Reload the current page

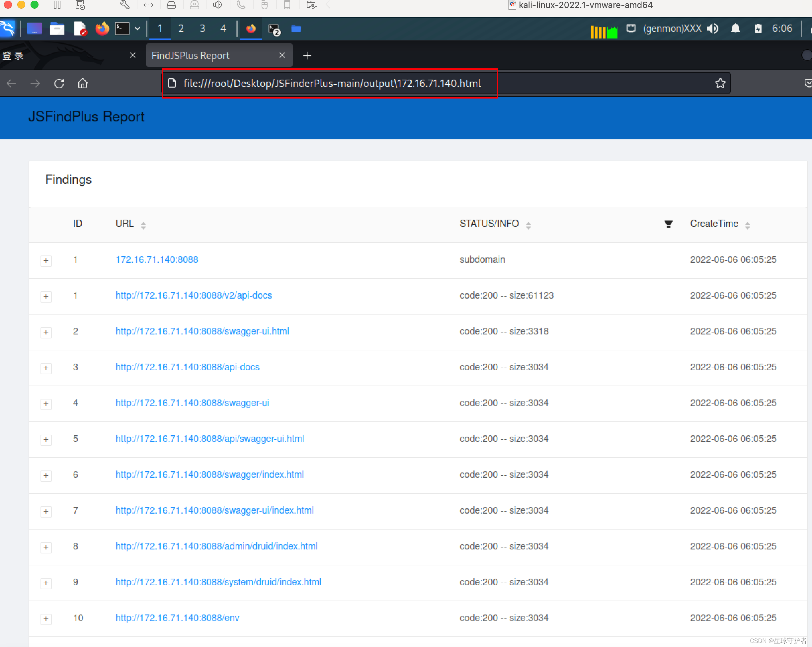coord(59,83)
